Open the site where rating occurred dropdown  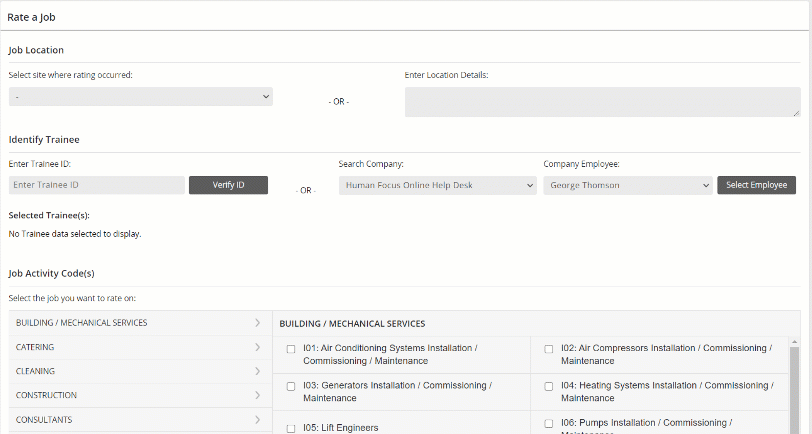140,96
